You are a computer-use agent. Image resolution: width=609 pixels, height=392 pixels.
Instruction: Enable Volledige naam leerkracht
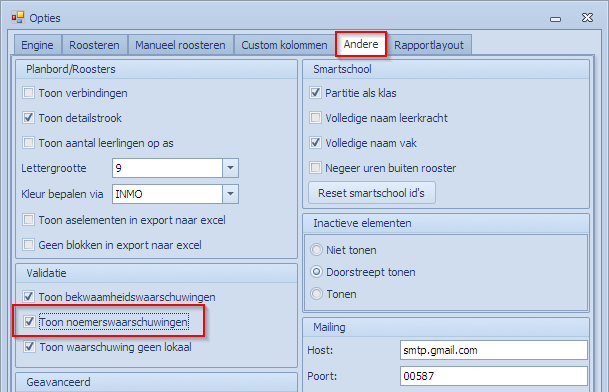tap(315, 118)
